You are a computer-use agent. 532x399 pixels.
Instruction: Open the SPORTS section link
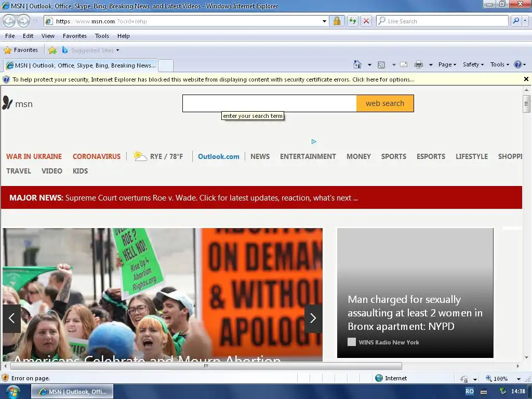point(394,156)
